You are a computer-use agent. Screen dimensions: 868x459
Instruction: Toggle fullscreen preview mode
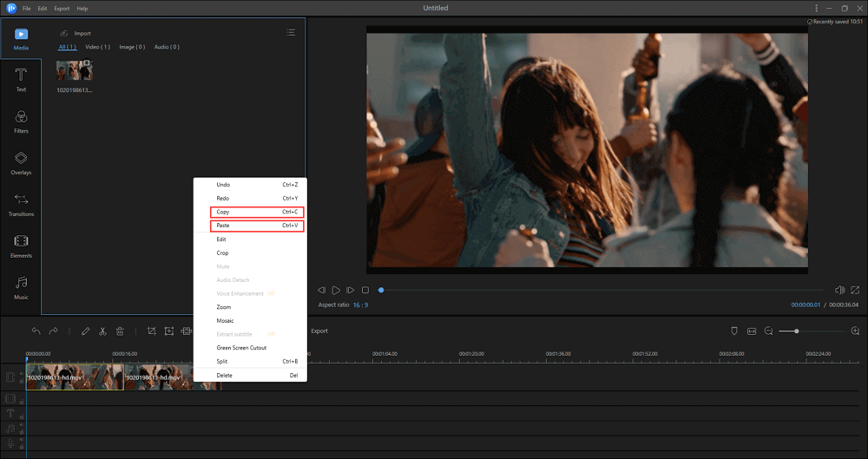[855, 290]
